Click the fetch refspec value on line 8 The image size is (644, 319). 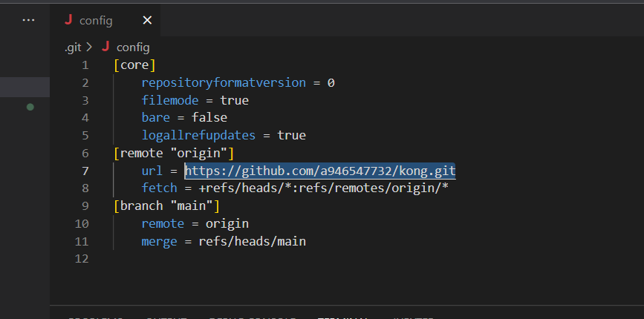pos(323,188)
